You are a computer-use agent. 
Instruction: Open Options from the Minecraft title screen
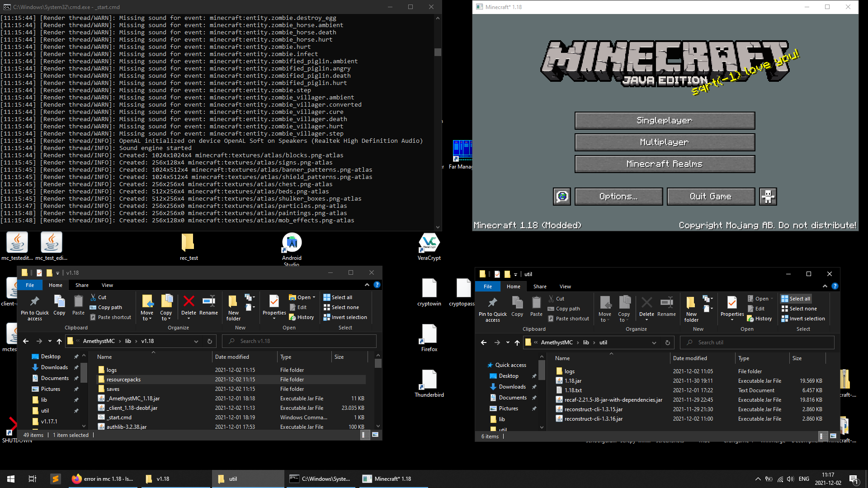pyautogui.click(x=618, y=196)
